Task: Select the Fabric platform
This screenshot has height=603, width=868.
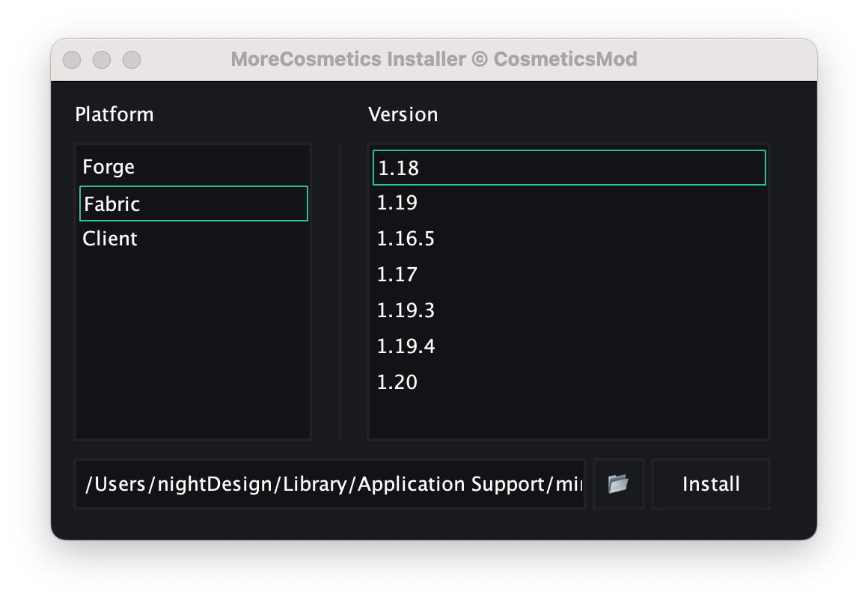Action: pyautogui.click(x=194, y=203)
